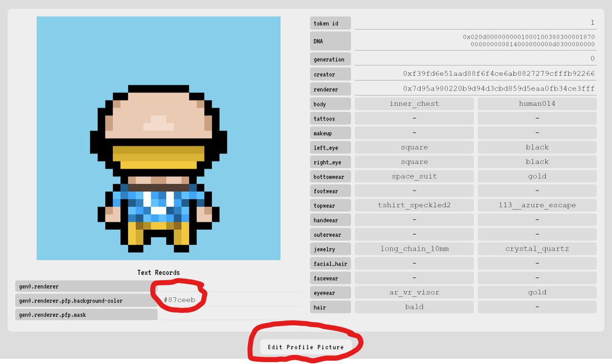Viewport: 612px width, 364px height.
Task: Click the gold value for eyewear
Action: coord(537,293)
